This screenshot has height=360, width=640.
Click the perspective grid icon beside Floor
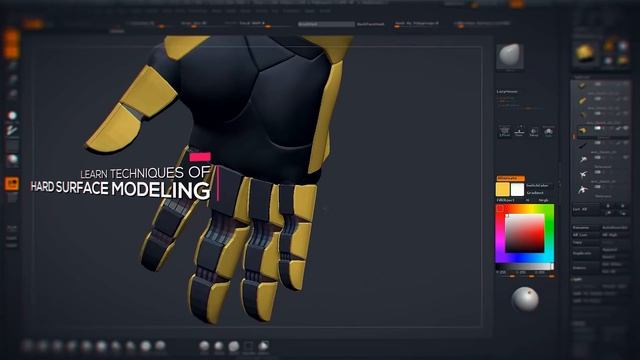click(505, 131)
